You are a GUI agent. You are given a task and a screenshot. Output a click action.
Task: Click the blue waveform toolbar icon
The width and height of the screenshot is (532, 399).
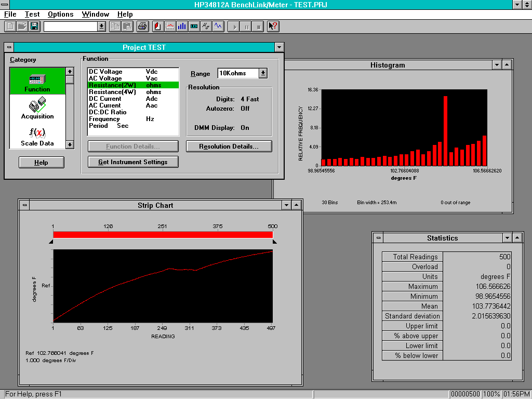click(x=218, y=26)
